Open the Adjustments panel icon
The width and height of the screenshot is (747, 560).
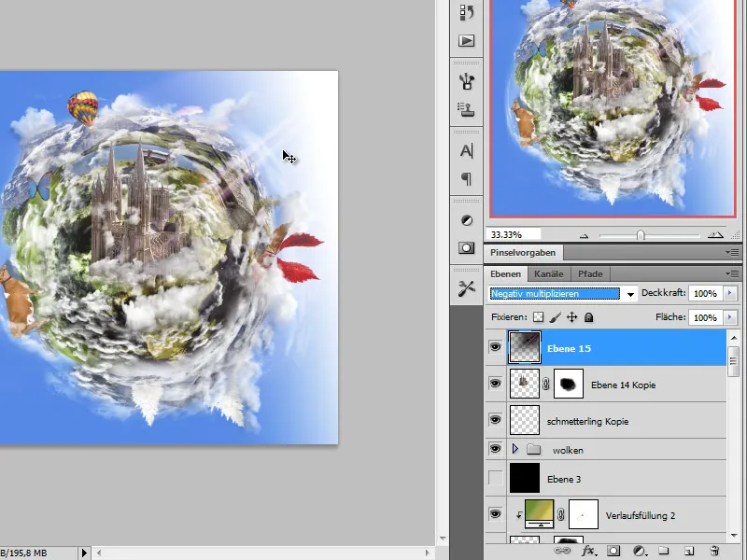[x=467, y=220]
